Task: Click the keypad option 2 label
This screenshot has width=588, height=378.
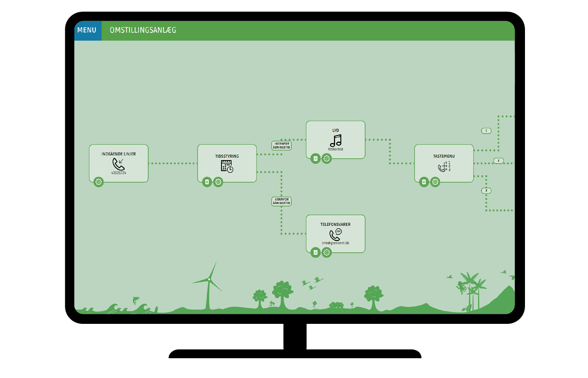Action: (x=498, y=161)
